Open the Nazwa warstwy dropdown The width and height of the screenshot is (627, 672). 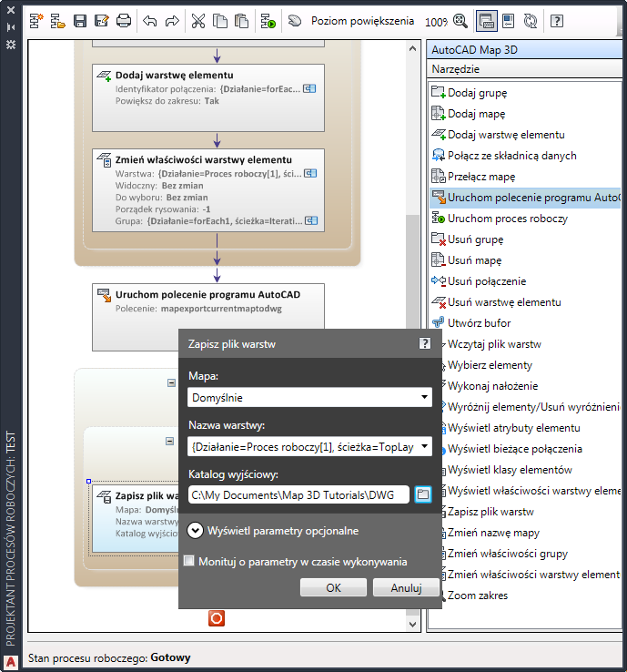[x=309, y=446]
